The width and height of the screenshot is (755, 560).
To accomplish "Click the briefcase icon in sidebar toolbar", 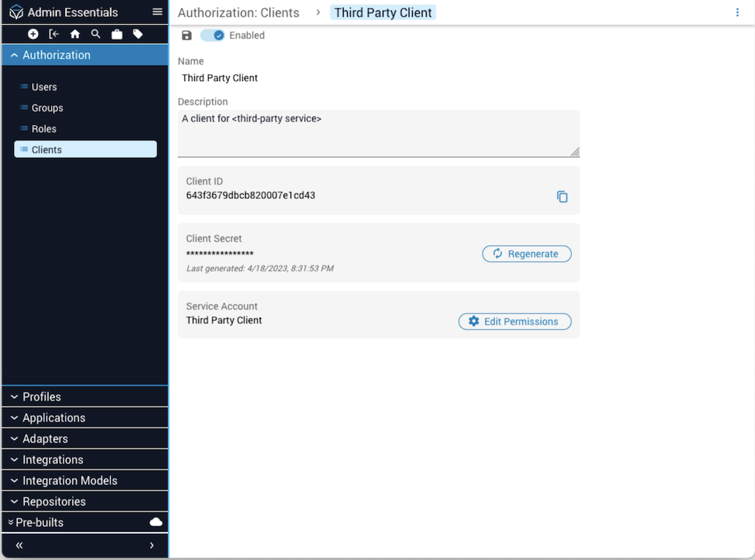I will tap(117, 34).
